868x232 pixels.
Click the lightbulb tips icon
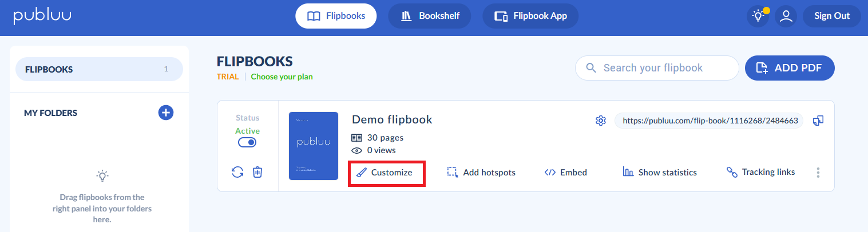click(x=759, y=16)
